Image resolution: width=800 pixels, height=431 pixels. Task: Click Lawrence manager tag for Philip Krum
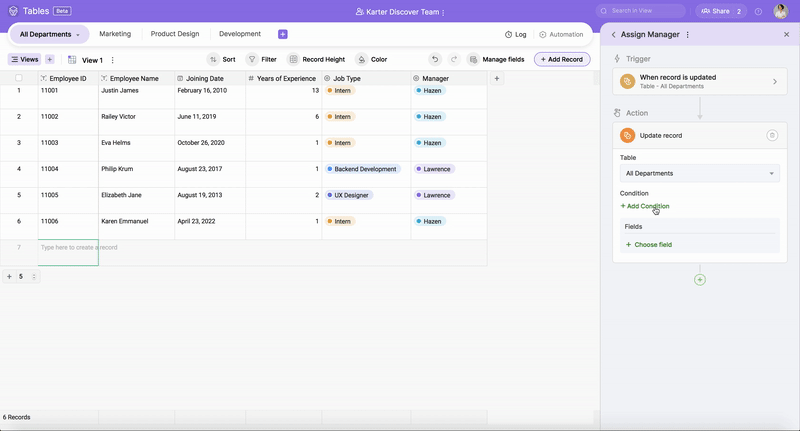click(434, 169)
